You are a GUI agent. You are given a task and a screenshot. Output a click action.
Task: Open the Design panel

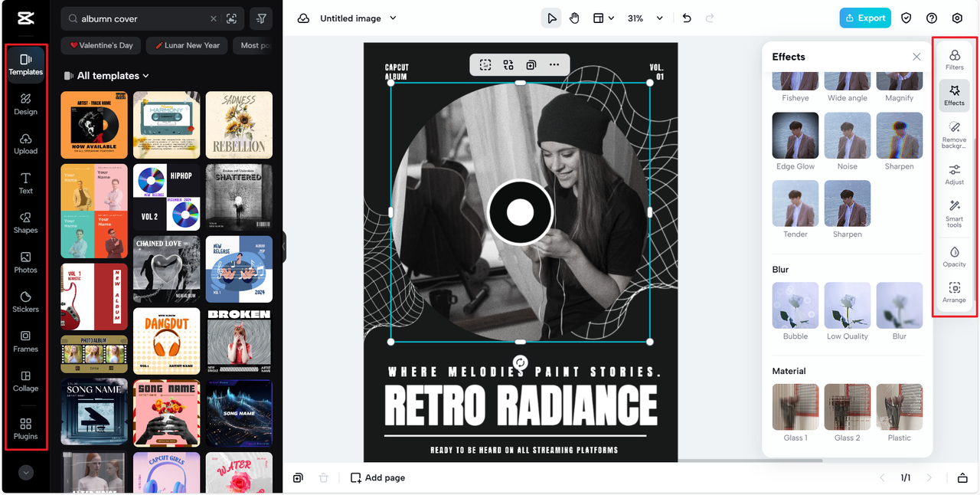(25, 104)
